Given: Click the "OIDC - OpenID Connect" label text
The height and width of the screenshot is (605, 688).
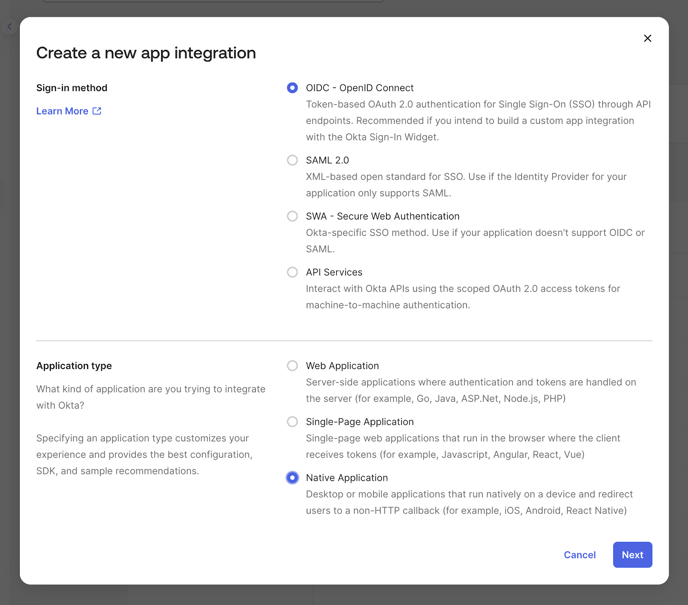Looking at the screenshot, I should [359, 88].
